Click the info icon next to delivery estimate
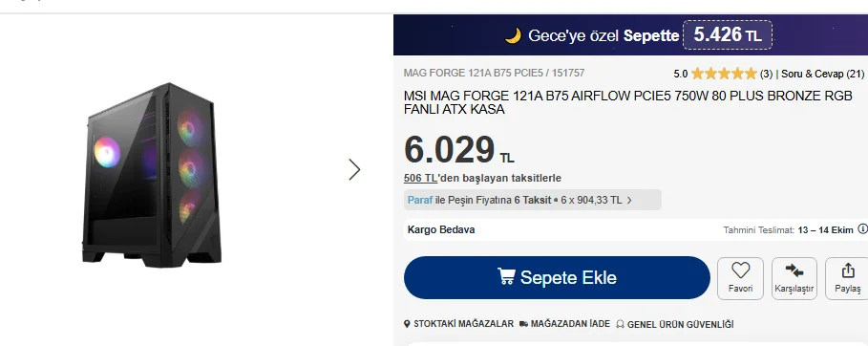The width and height of the screenshot is (868, 346). 862,228
